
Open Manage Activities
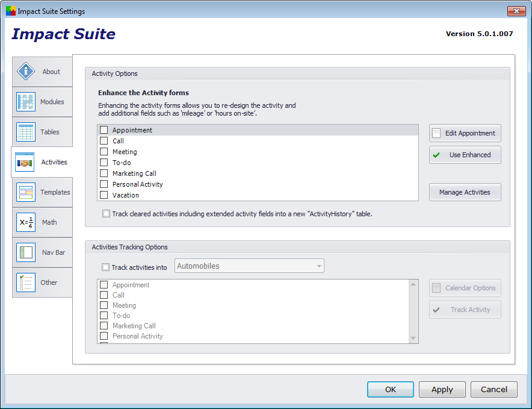coord(465,192)
